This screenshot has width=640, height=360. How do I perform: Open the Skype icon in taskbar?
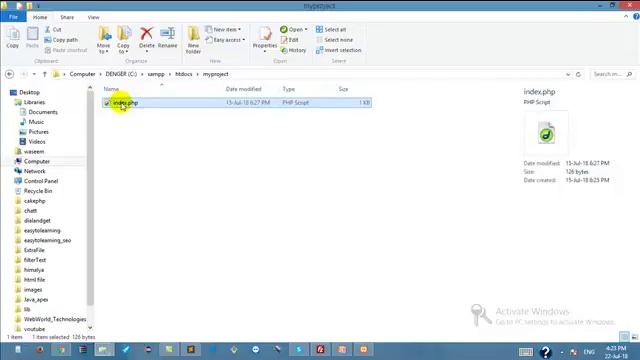coord(299,349)
